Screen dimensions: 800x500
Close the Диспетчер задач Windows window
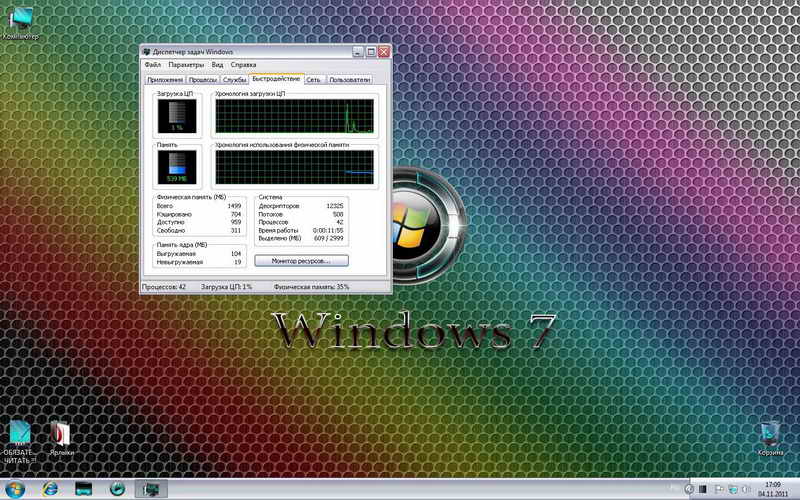384,52
